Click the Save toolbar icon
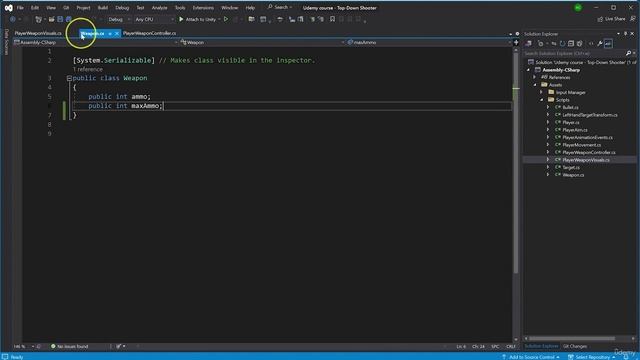Viewport: 640px width, 360px height. tap(60, 19)
